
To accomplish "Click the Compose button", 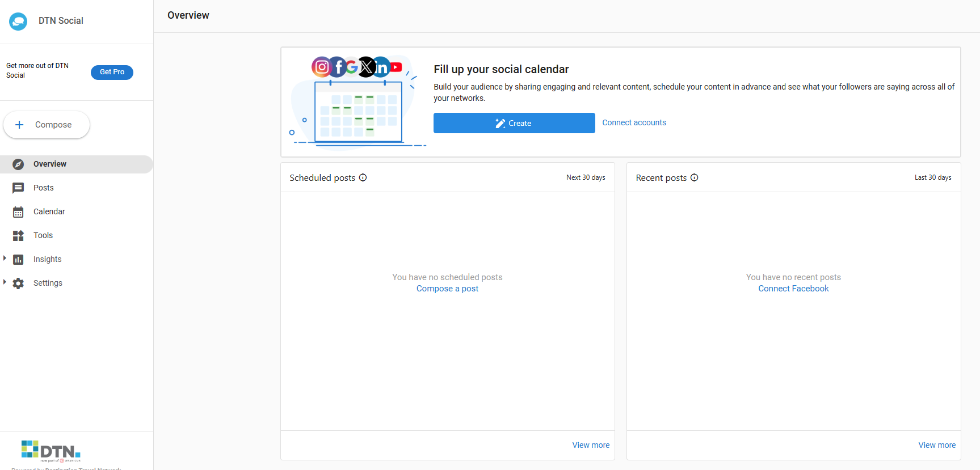I will coord(47,125).
